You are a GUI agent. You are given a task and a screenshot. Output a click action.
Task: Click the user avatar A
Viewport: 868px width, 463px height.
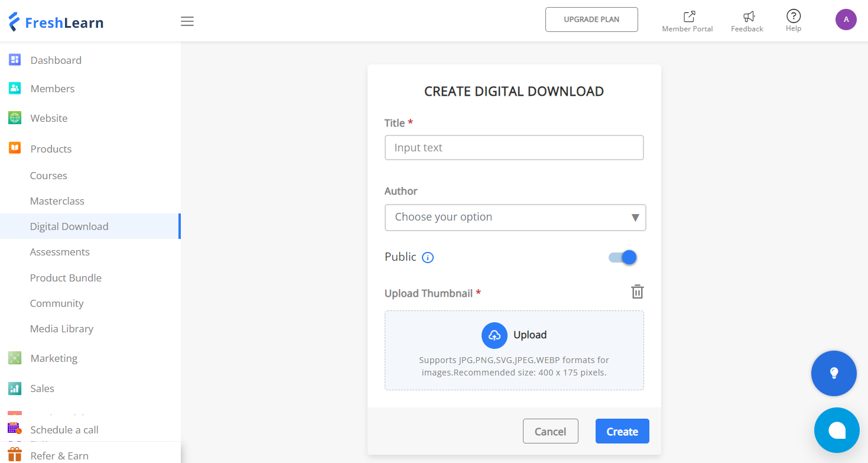[x=846, y=20]
